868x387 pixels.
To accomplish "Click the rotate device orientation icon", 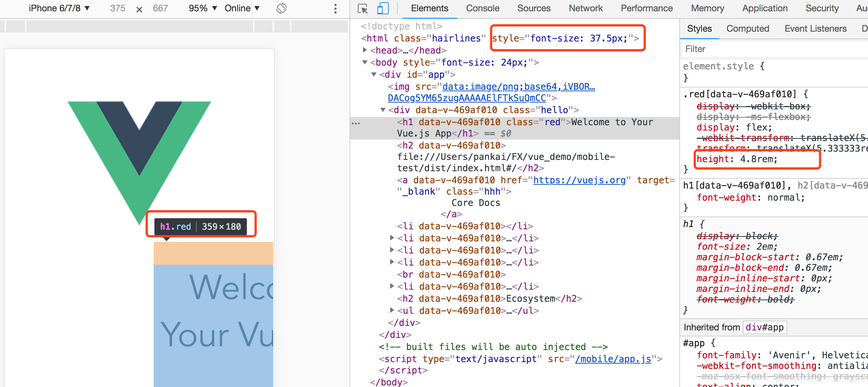I will click(282, 8).
